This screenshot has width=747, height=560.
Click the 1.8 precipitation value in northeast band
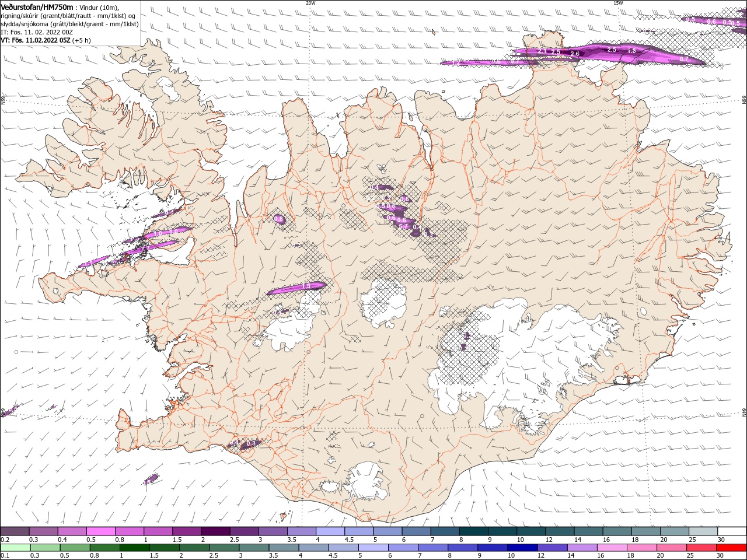pos(631,51)
